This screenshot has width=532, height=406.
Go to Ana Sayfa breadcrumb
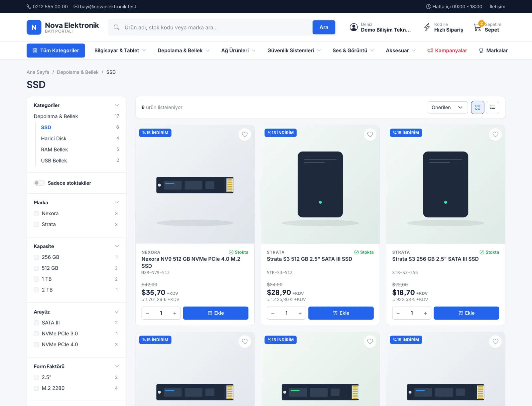[x=38, y=72]
